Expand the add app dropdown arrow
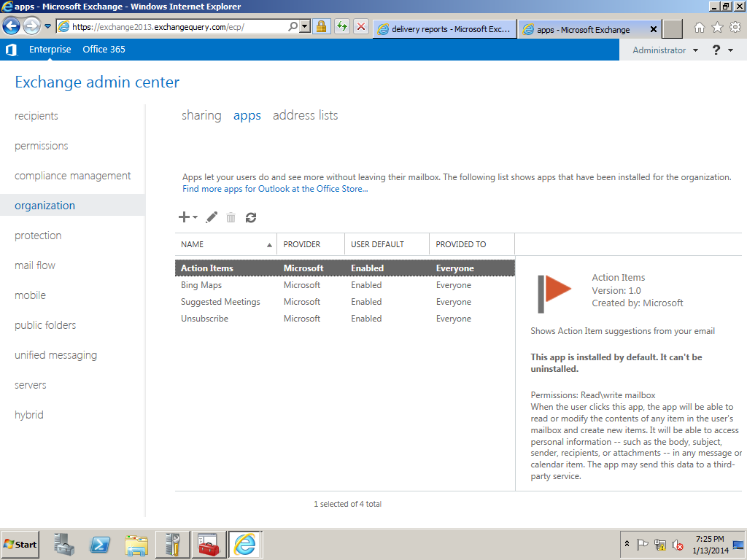This screenshot has width=747, height=560. coord(196,217)
